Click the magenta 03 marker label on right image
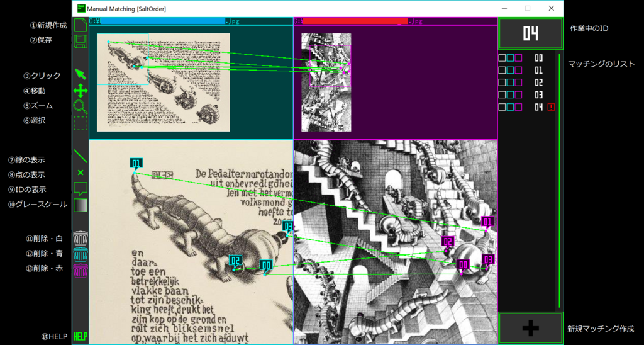 [488, 259]
